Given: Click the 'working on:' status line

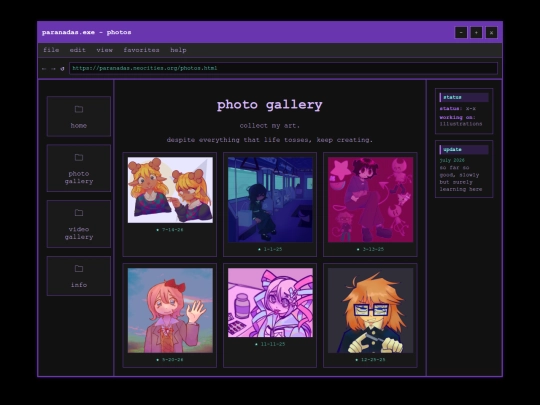Looking at the screenshot, I should pyautogui.click(x=457, y=117).
